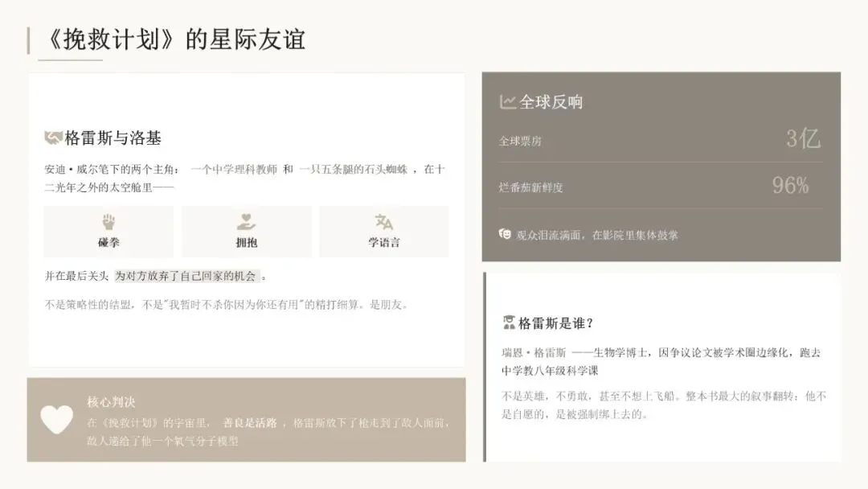This screenshot has height=489, width=868.
Task: Click the graduate icon beside 格雷斯是谁？
Action: (x=509, y=323)
